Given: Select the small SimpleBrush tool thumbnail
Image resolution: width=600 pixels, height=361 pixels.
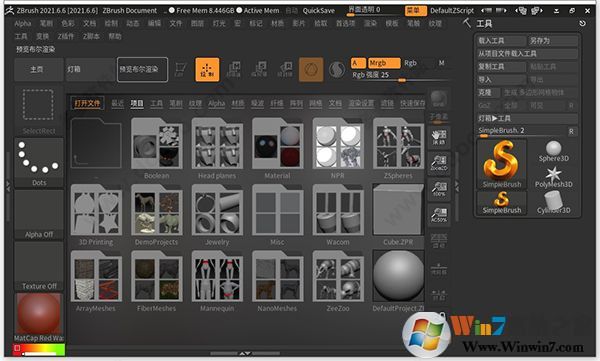Looking at the screenshot, I should click(x=502, y=203).
